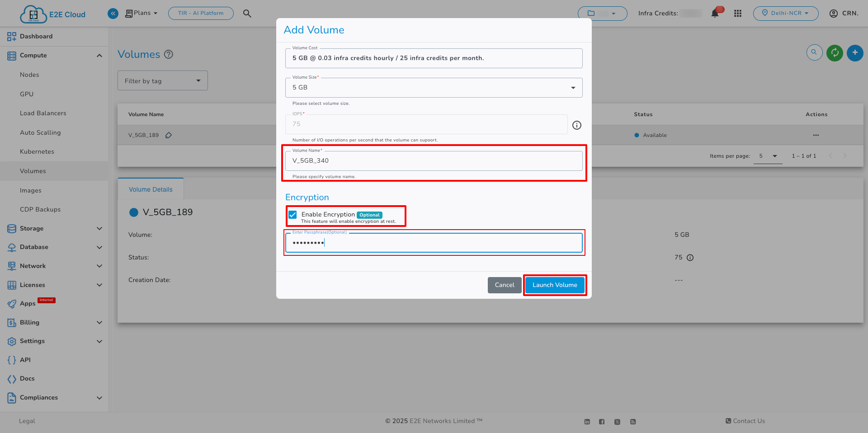
Task: Click the help icon beside the Volumes heading
Action: tap(169, 54)
